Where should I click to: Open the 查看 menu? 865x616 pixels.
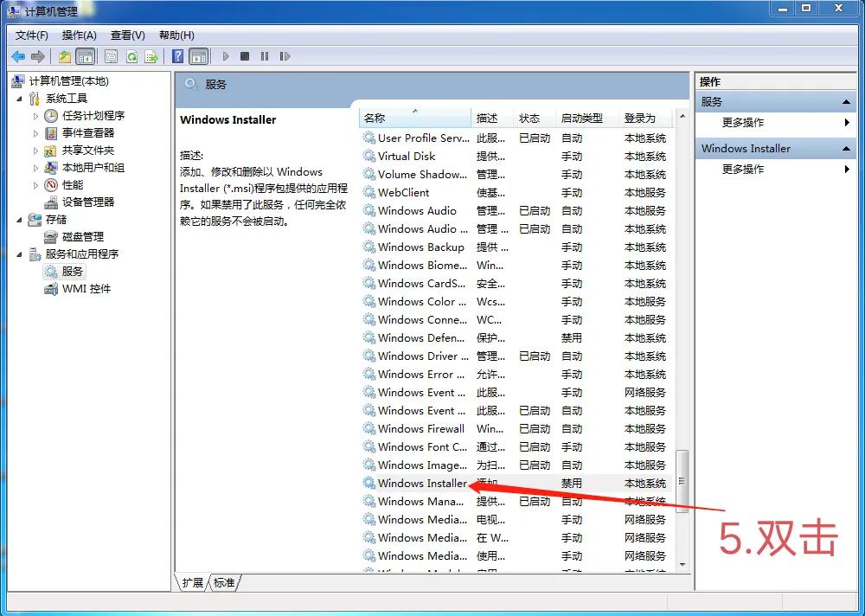[125, 35]
